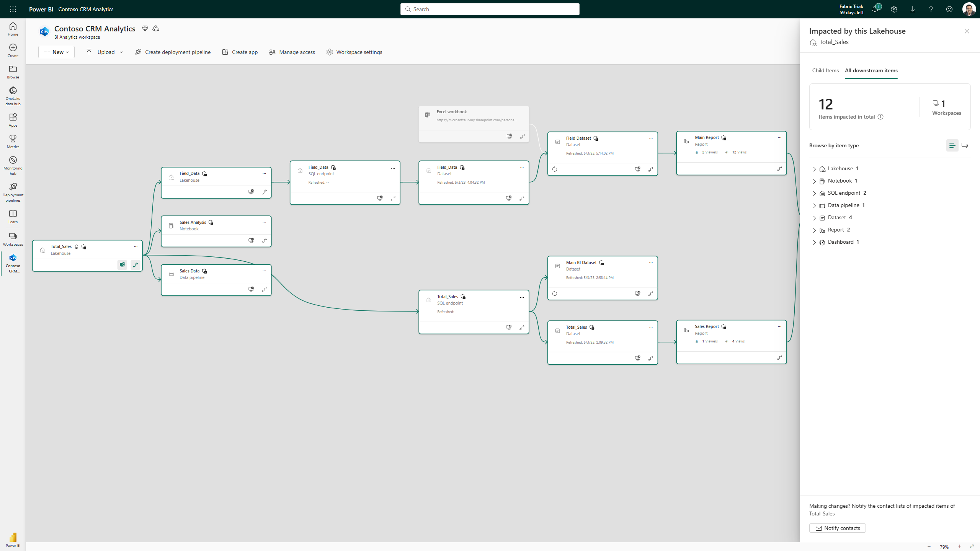Show impact analysis on Total_Sales lakehouse card
980x551 pixels.
(122, 264)
